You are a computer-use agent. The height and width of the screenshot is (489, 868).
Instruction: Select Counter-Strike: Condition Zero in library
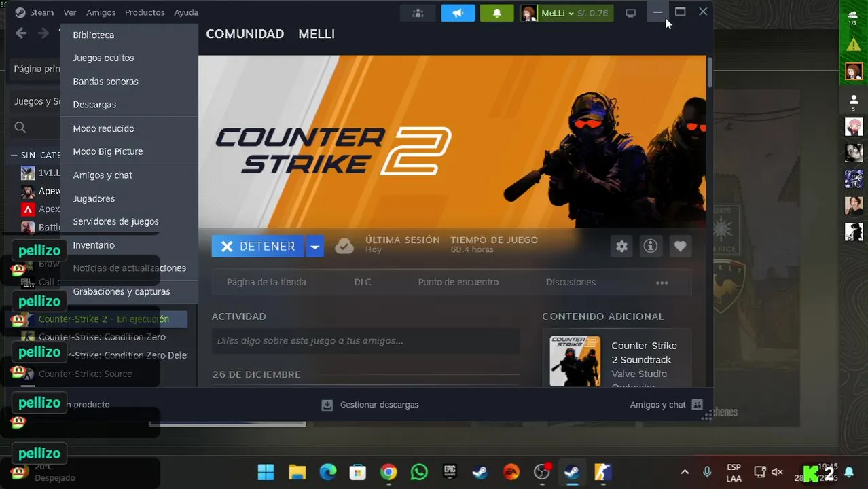(102, 337)
